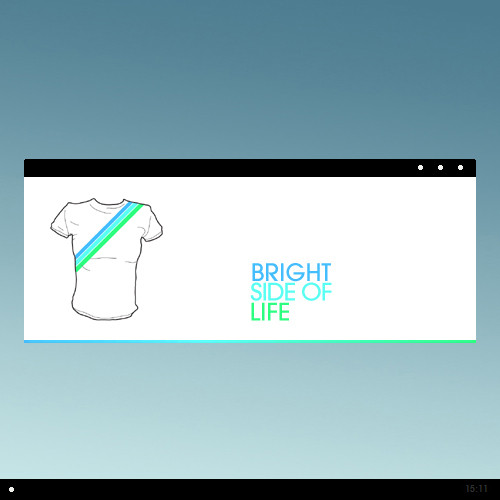This screenshot has height=500, width=500.
Task: Click the gradient line under the window
Action: (x=250, y=341)
